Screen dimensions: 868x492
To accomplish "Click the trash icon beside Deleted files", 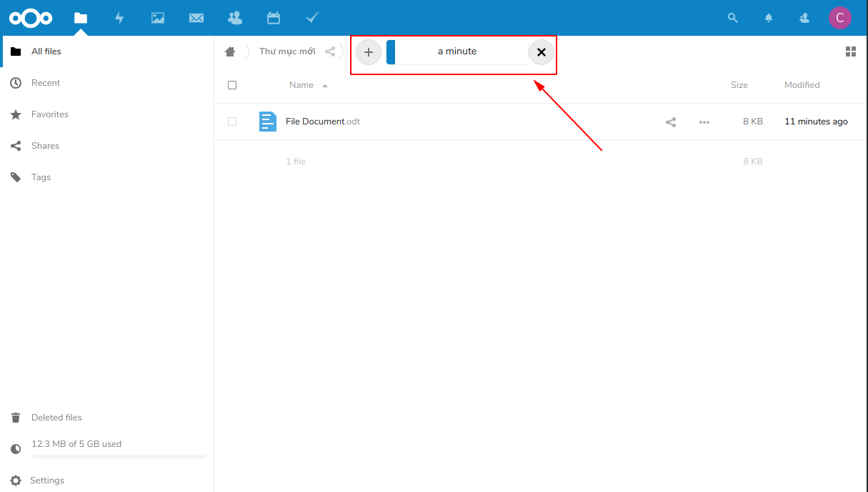I will [x=16, y=418].
